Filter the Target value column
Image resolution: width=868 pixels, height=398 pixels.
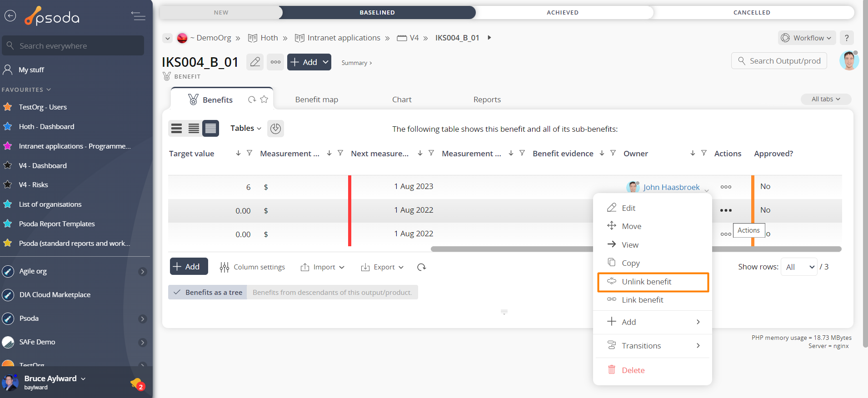[249, 153]
